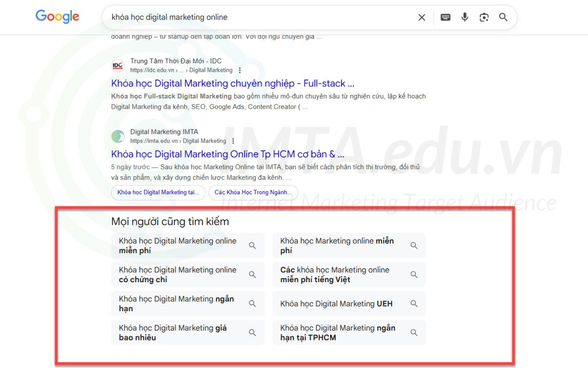Select suggestion 'Khóa học Marketing online miễn phí'
588x368 pixels.
(349, 246)
